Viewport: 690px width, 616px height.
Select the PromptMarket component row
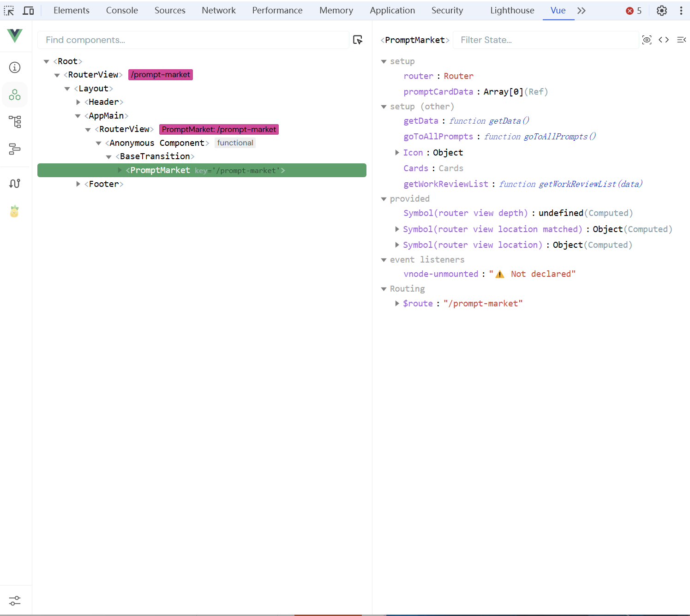click(202, 170)
